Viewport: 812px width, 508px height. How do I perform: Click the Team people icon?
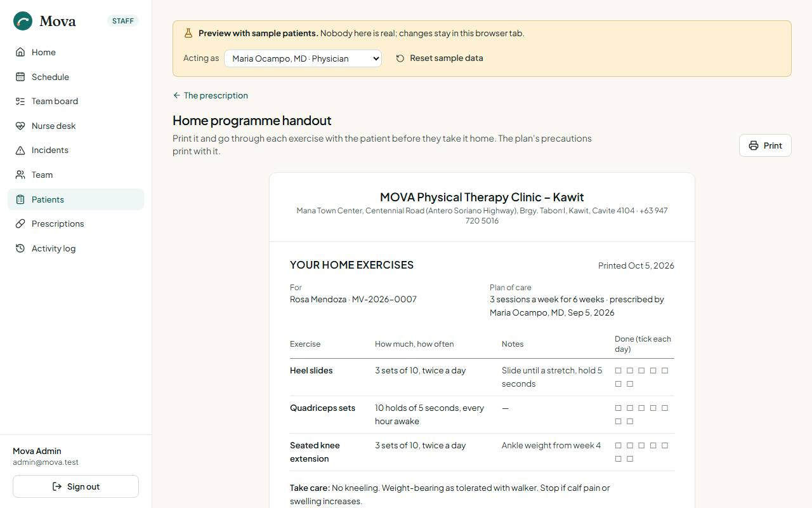tap(20, 175)
